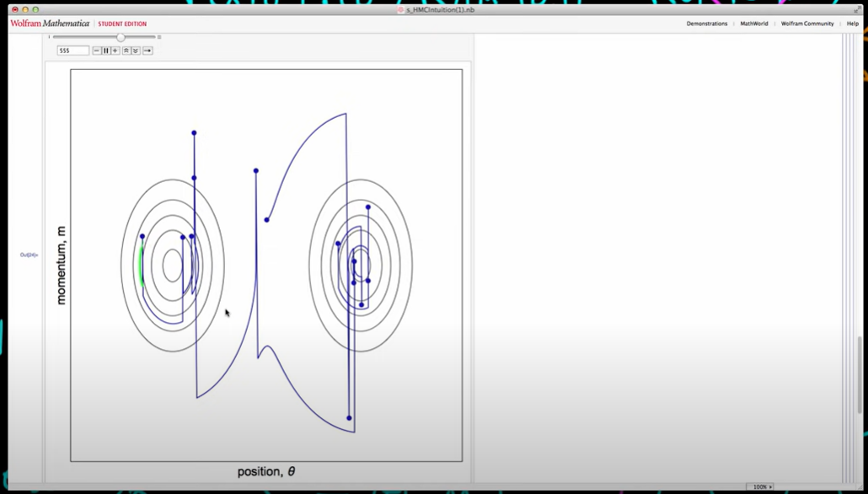Click the STUDENT EDITION label
The width and height of the screenshot is (868, 494).
[122, 24]
